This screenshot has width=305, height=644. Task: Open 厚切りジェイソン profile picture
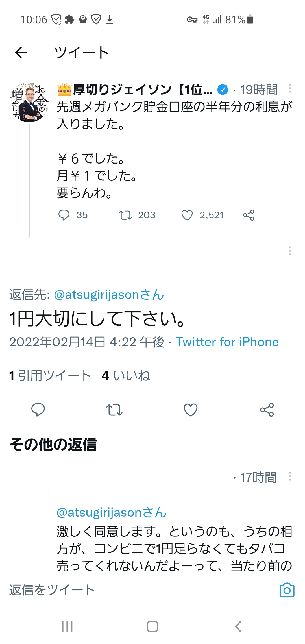[x=29, y=102]
